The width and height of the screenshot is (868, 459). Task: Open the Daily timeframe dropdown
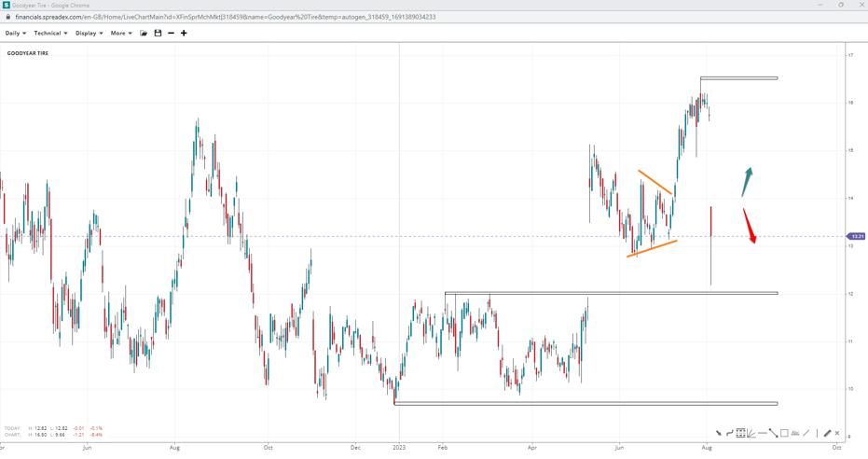pyautogui.click(x=15, y=34)
